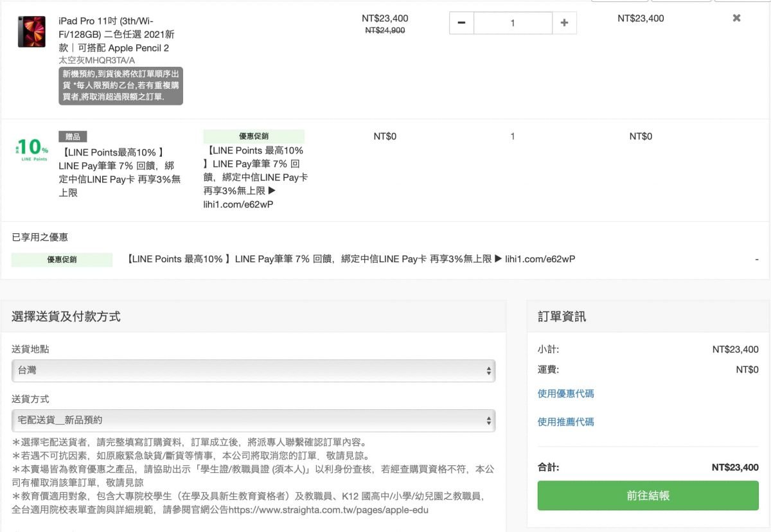The image size is (771, 532).
Task: Click the 小計 amount NT$23,400
Action: [736, 350]
